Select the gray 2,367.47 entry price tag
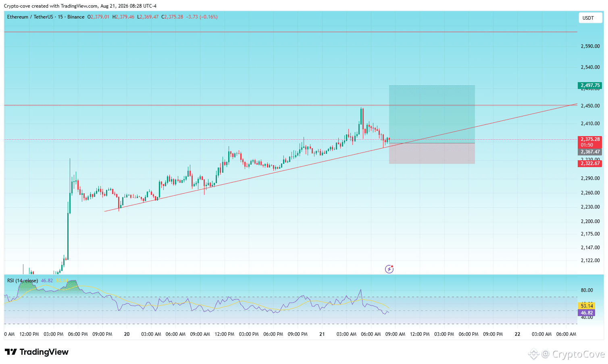The image size is (608, 364). [590, 152]
